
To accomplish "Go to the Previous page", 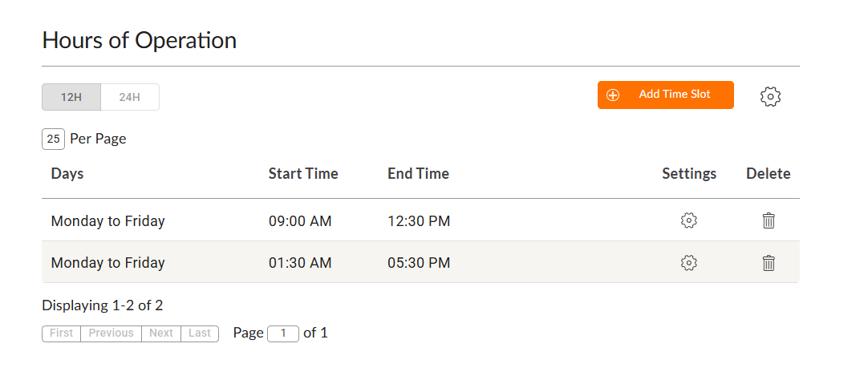I will click(x=111, y=333).
